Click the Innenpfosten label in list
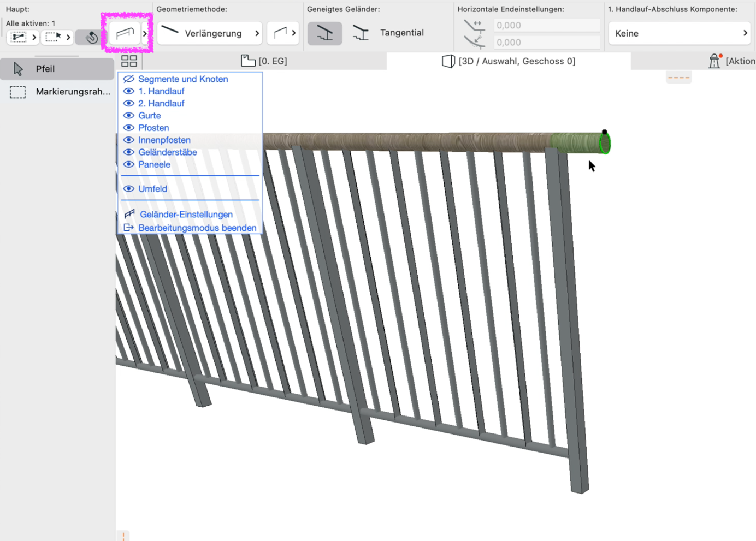The height and width of the screenshot is (541, 756). (x=164, y=140)
